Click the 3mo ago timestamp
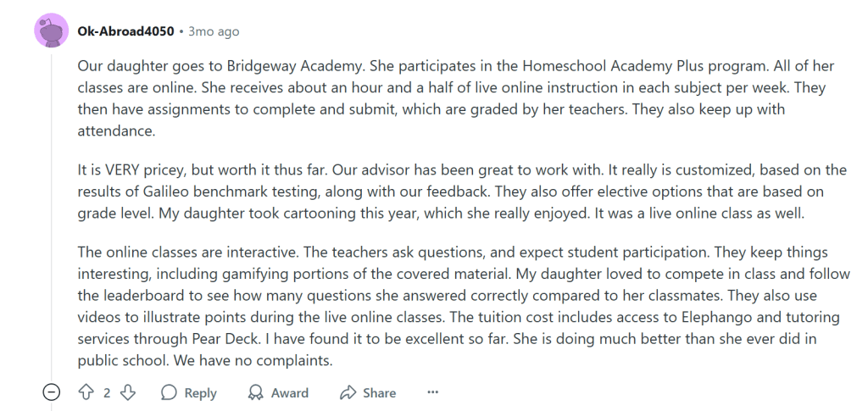This screenshot has width=868, height=411. (214, 31)
